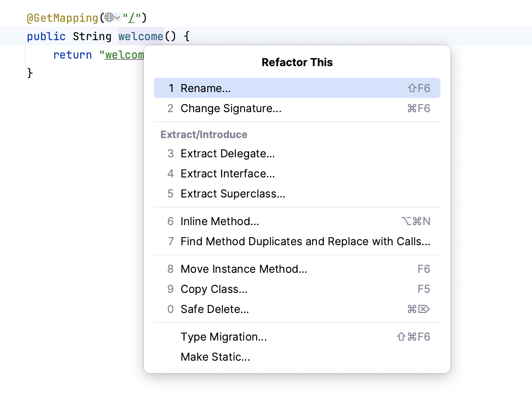532x400 pixels.
Task: Choose Extract Interface refactoring
Action: pos(227,173)
